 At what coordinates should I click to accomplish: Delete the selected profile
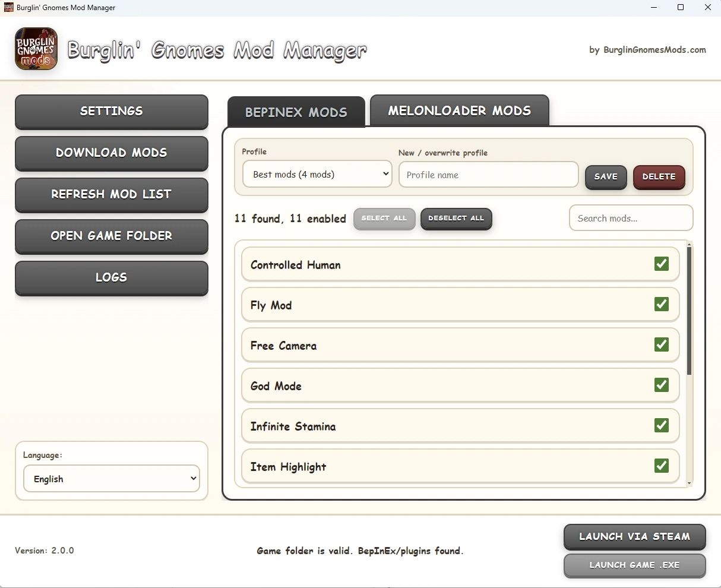coord(659,176)
